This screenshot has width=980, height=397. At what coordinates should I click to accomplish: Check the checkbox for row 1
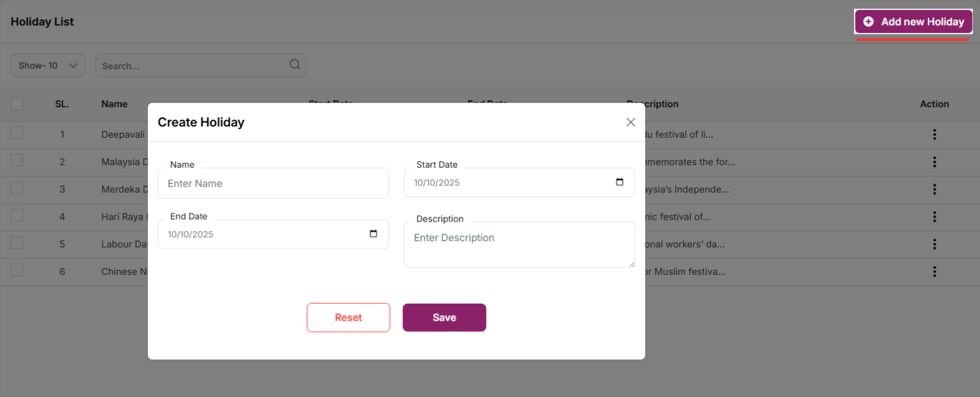17,133
